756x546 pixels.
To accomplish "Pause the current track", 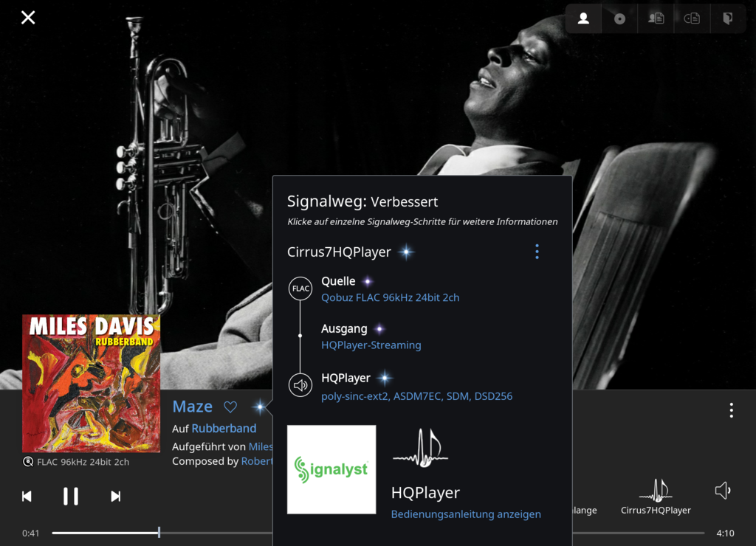I will (71, 497).
